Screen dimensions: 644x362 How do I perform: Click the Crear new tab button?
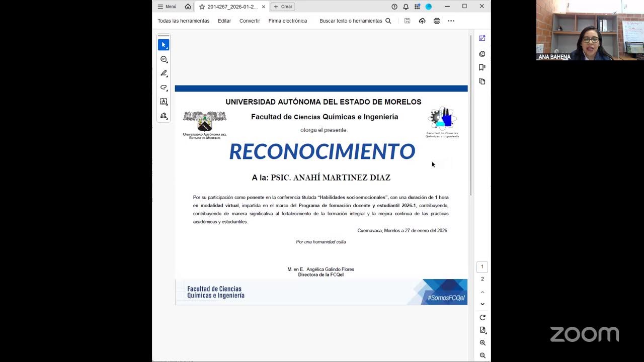coord(283,7)
